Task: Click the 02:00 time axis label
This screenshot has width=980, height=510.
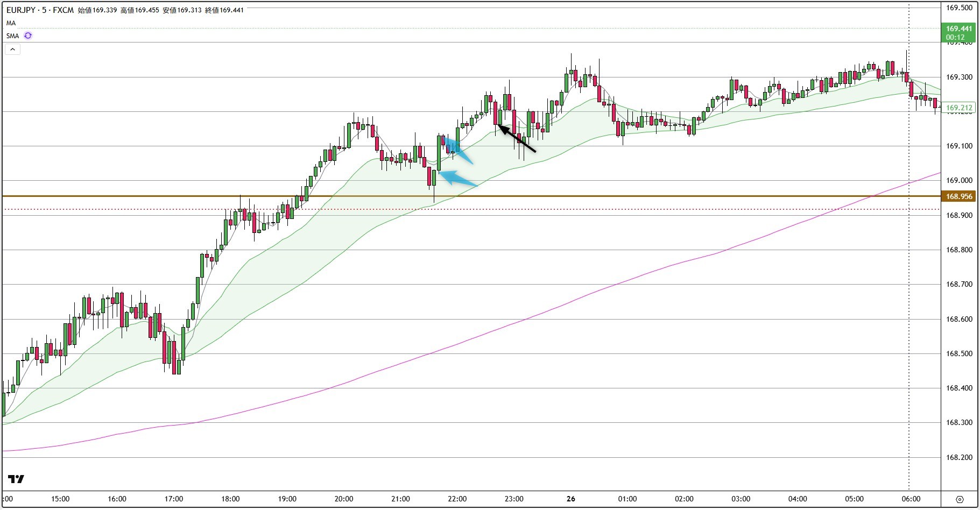Action: coord(684,499)
